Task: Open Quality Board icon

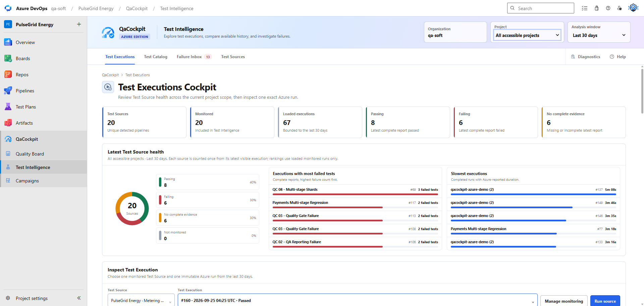Action: coord(8,154)
